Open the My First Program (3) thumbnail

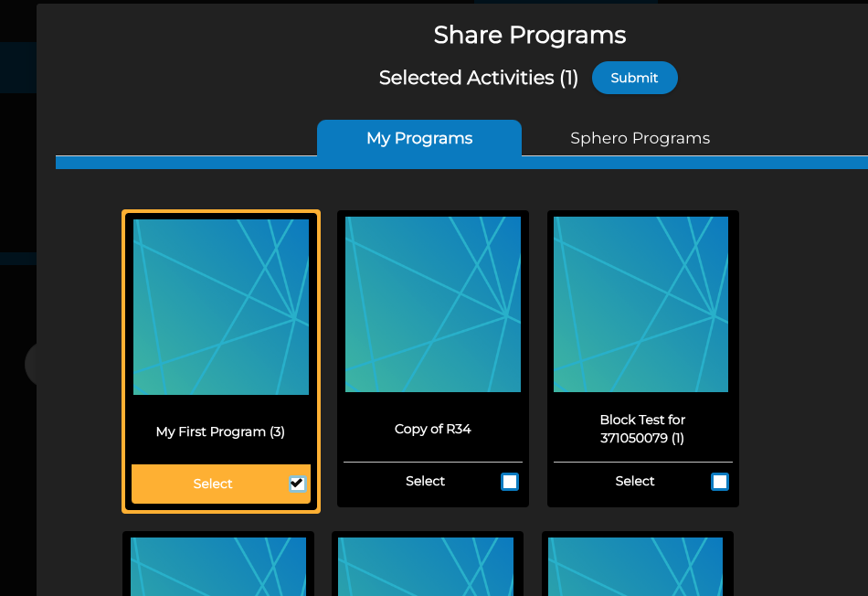[221, 307]
